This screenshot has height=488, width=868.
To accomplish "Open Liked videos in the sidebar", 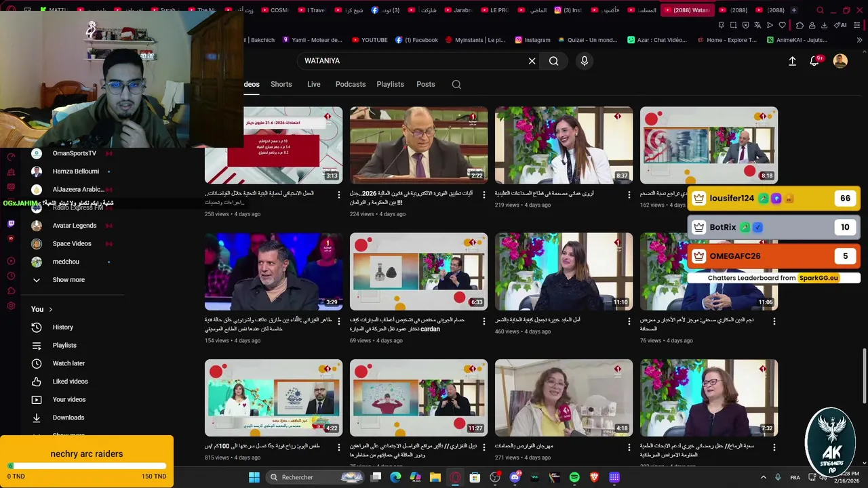I will tap(71, 382).
